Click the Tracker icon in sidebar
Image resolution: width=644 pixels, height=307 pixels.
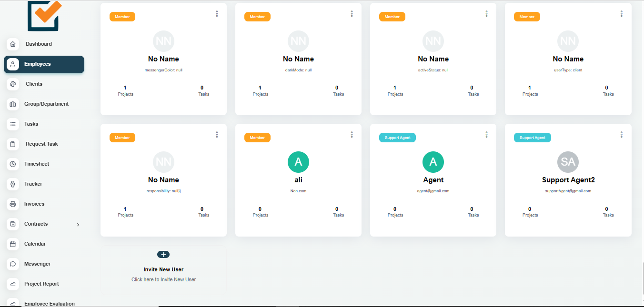coord(13,184)
